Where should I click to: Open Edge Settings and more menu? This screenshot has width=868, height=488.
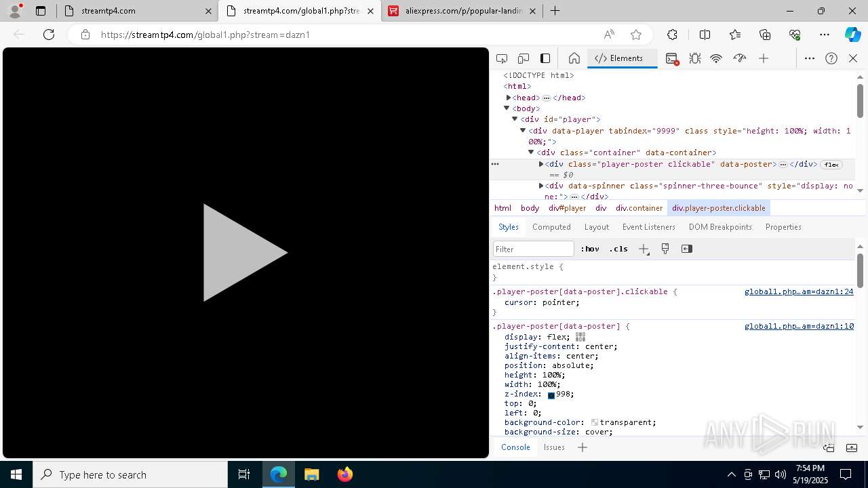coord(825,35)
